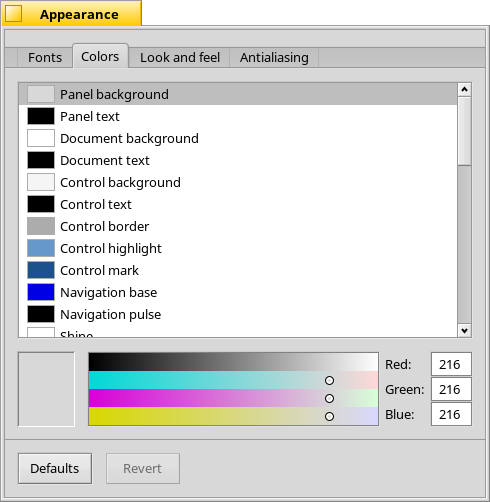Select the Colors tab
This screenshot has height=502, width=490.
click(x=100, y=56)
